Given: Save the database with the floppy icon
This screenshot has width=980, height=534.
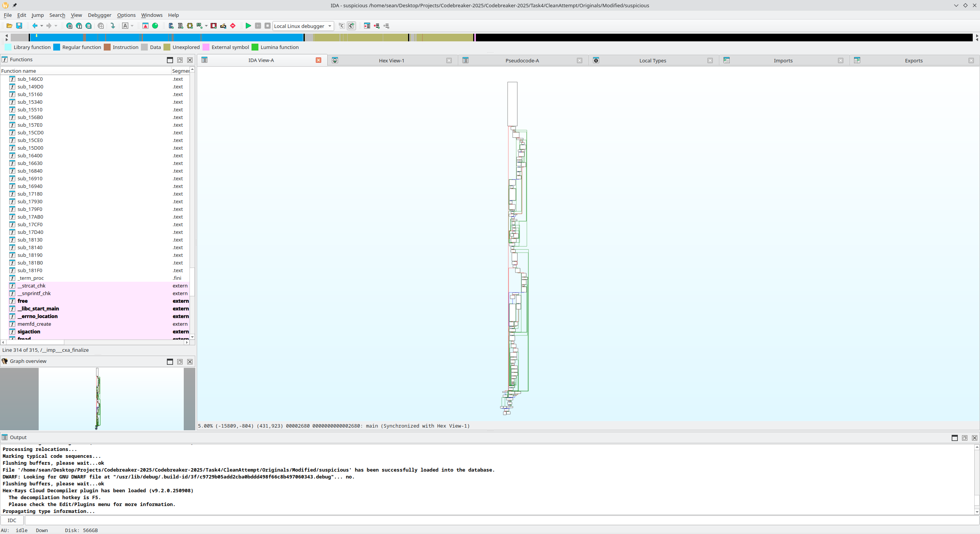Looking at the screenshot, I should pos(19,26).
